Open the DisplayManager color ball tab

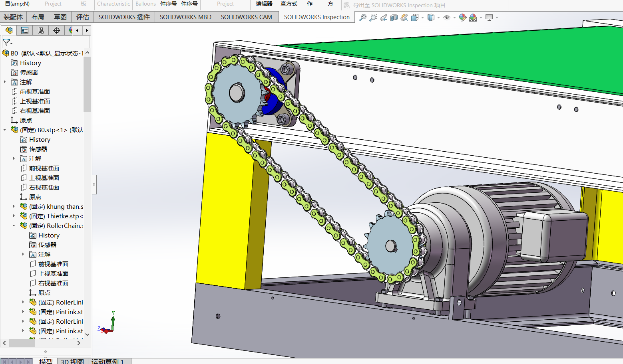click(x=71, y=30)
